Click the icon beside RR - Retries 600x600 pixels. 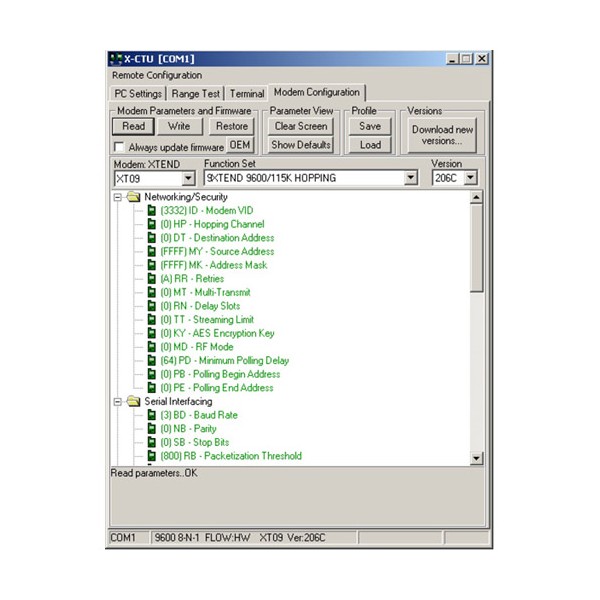[152, 279]
